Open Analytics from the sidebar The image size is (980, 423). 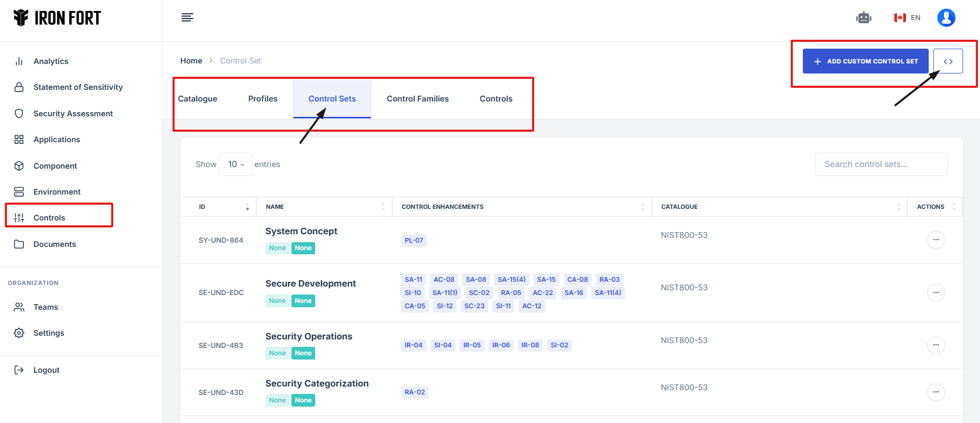coord(51,61)
